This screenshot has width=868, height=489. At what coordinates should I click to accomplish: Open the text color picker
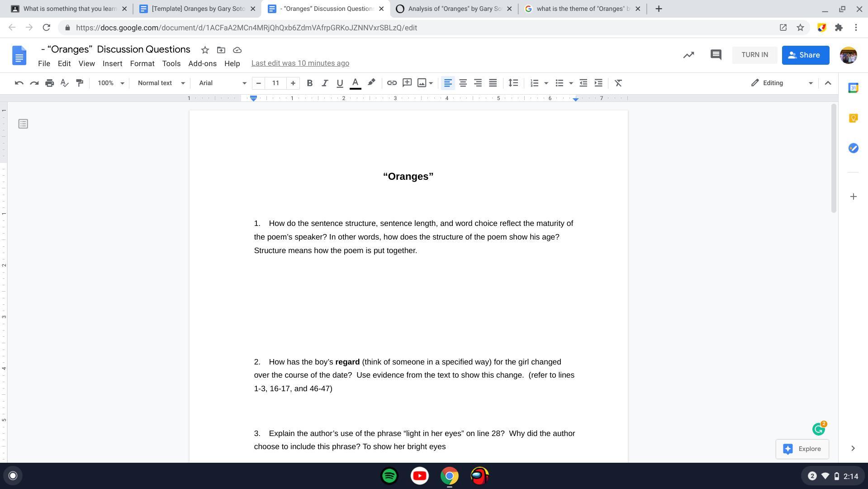click(356, 83)
